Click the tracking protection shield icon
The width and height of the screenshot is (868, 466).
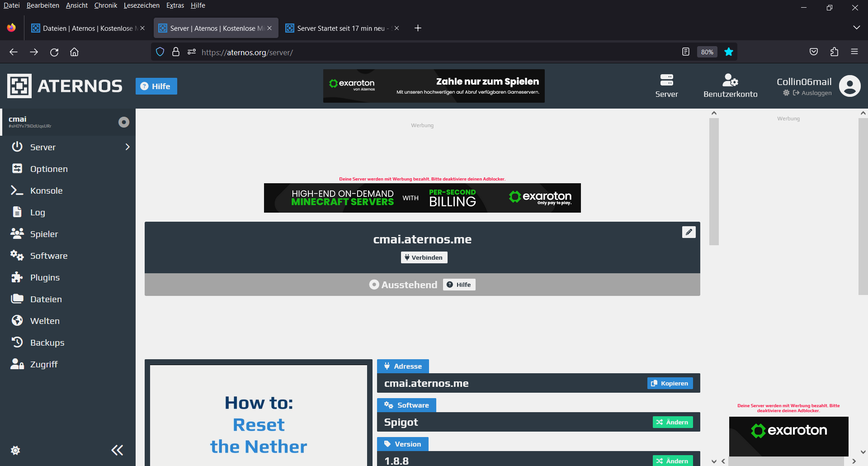[x=160, y=52]
